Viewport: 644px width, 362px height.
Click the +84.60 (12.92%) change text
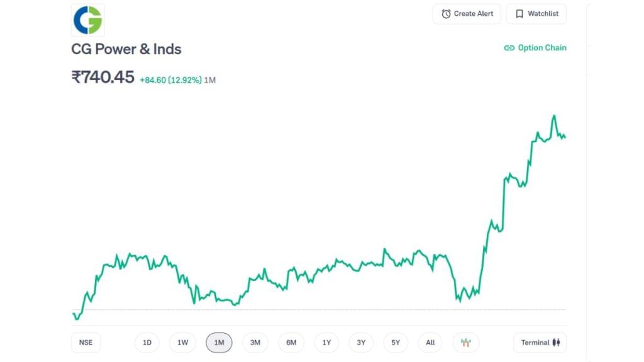[x=170, y=80]
